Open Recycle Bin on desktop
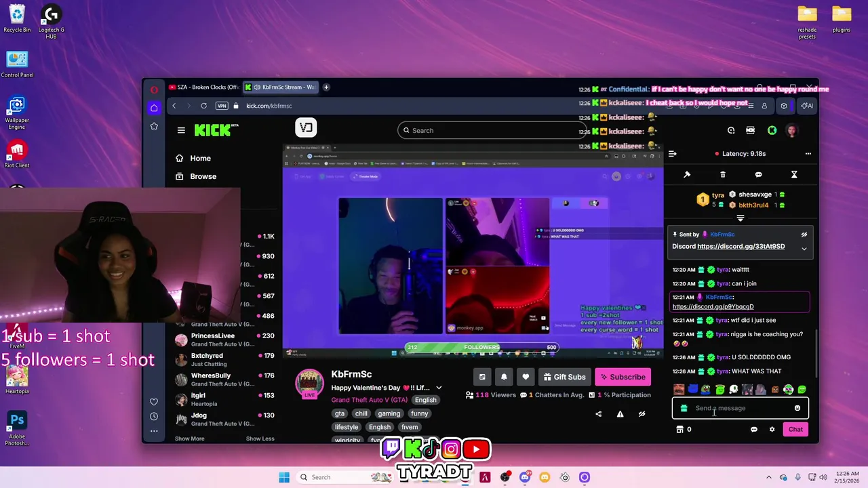 pos(17,19)
